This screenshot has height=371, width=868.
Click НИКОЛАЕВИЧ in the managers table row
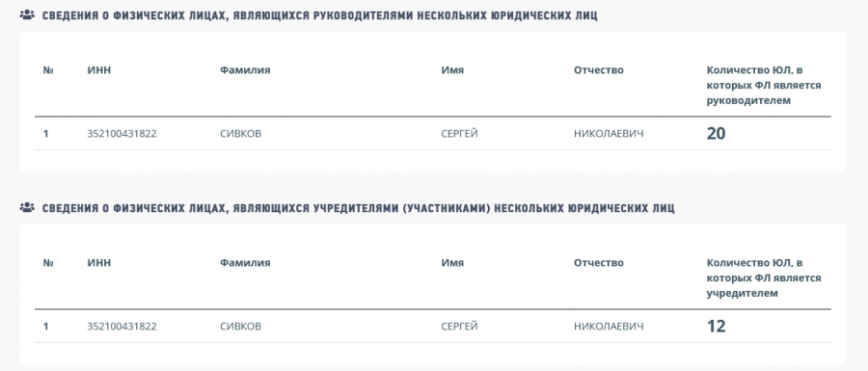609,134
